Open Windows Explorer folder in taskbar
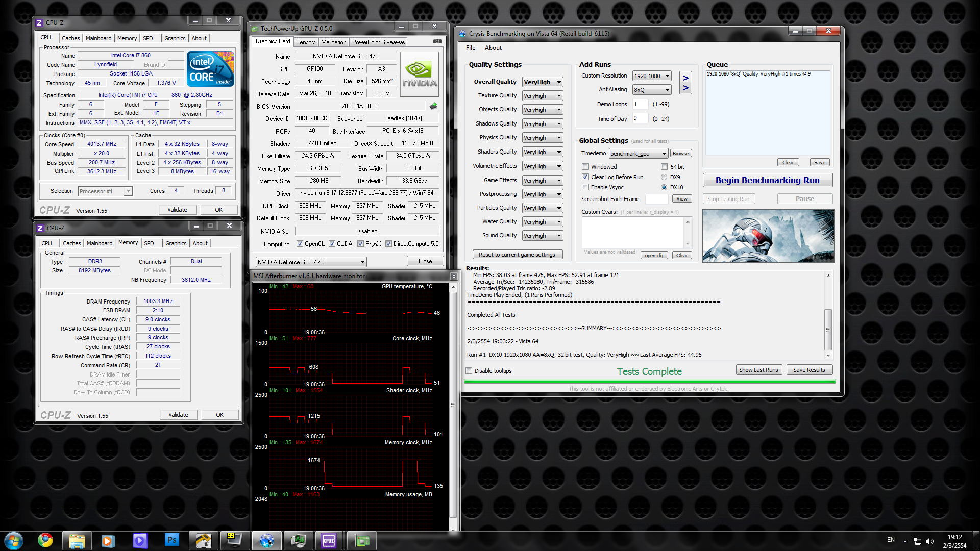This screenshot has width=980, height=551. pos(77,540)
